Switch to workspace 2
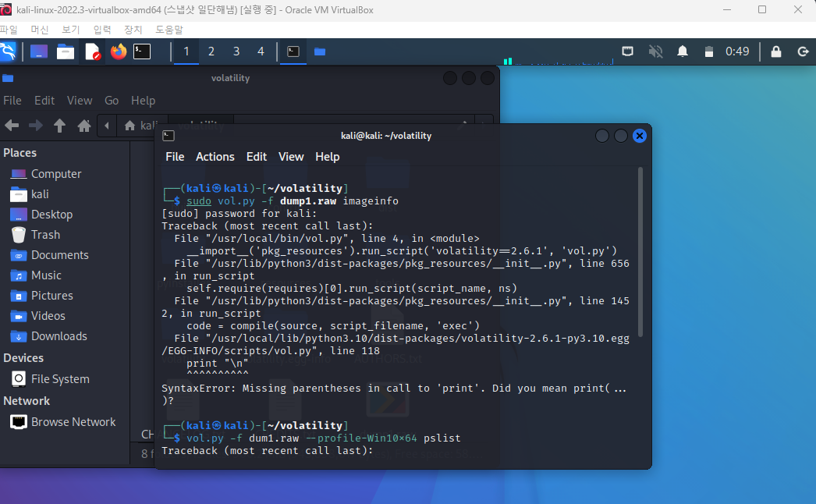The height and width of the screenshot is (504, 816). [211, 51]
